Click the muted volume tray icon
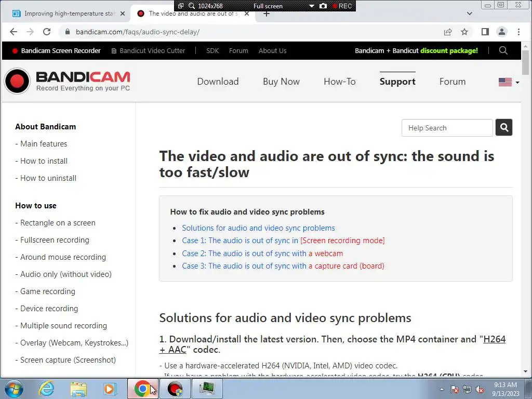Screen dimensions: 532x399 pos(480,390)
